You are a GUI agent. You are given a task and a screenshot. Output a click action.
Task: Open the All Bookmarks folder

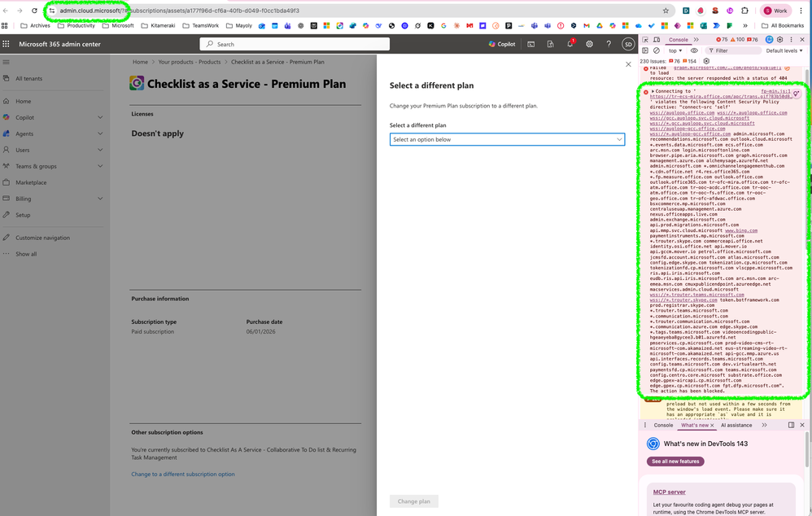pyautogui.click(x=783, y=25)
